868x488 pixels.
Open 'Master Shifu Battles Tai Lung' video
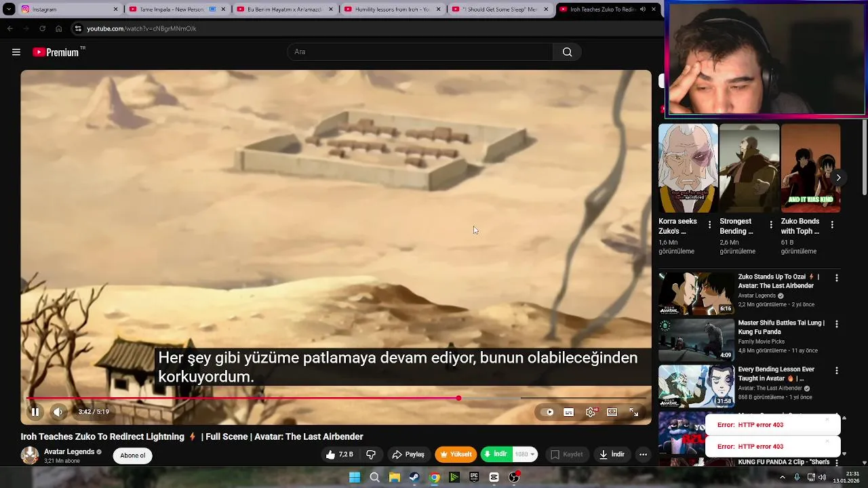click(x=696, y=340)
